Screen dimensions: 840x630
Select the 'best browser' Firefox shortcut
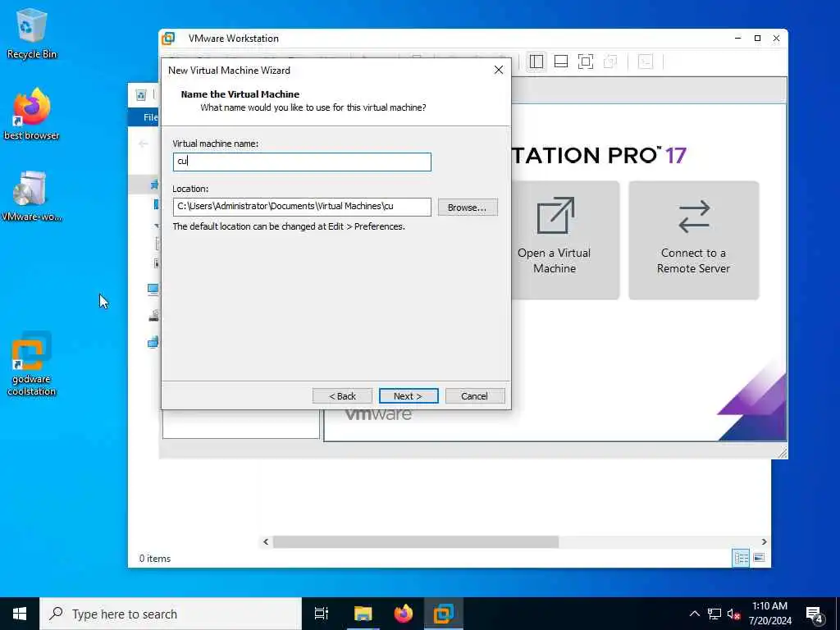click(x=31, y=114)
